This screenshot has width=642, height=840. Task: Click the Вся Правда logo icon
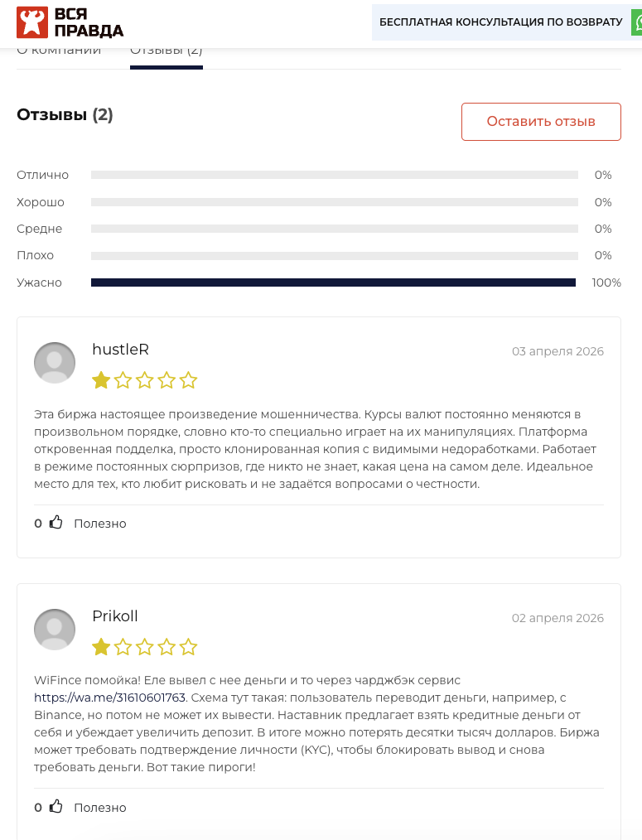pos(33,22)
